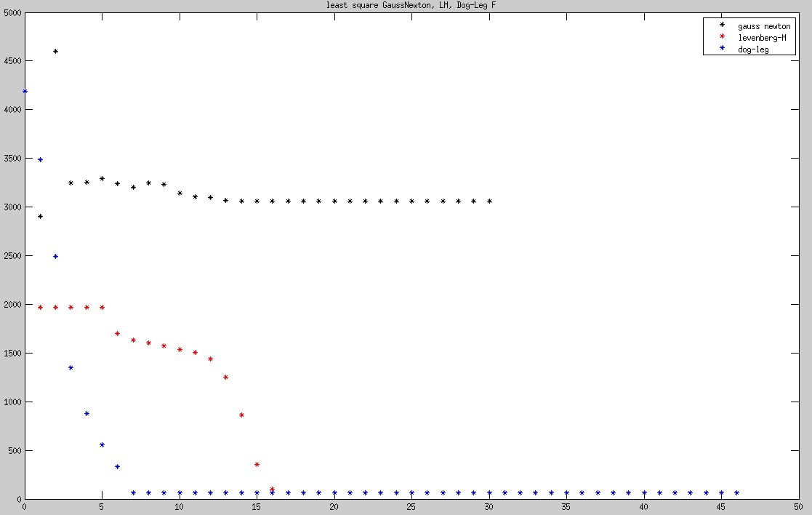Screen dimensions: 812x515
Task: Click the y-axis tick label 500
Action: (15, 451)
